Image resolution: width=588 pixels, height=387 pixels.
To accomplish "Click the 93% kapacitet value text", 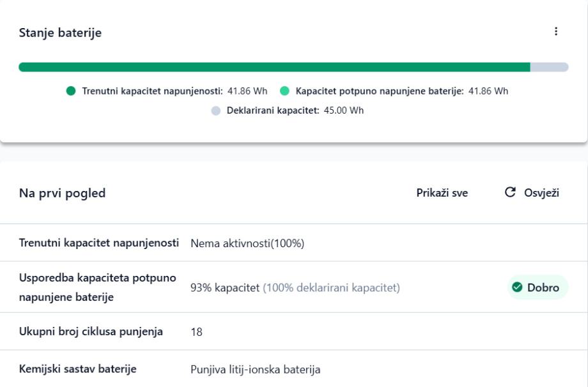I will [225, 288].
